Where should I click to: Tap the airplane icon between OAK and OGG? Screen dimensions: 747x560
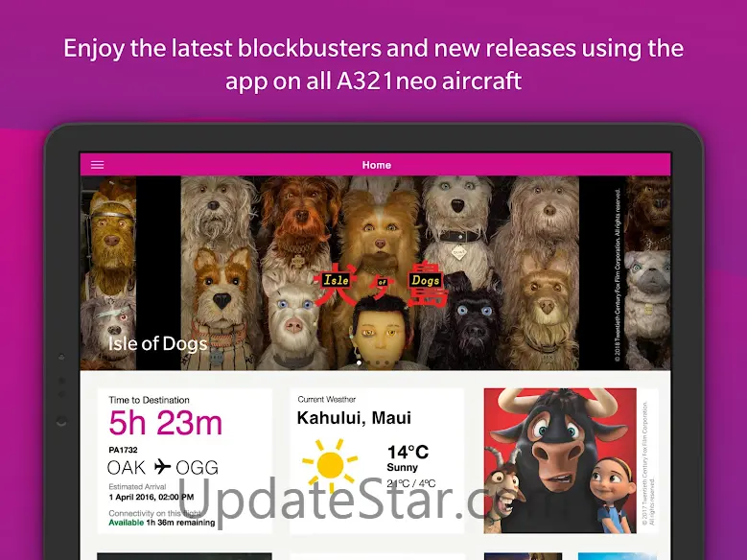[x=162, y=467]
